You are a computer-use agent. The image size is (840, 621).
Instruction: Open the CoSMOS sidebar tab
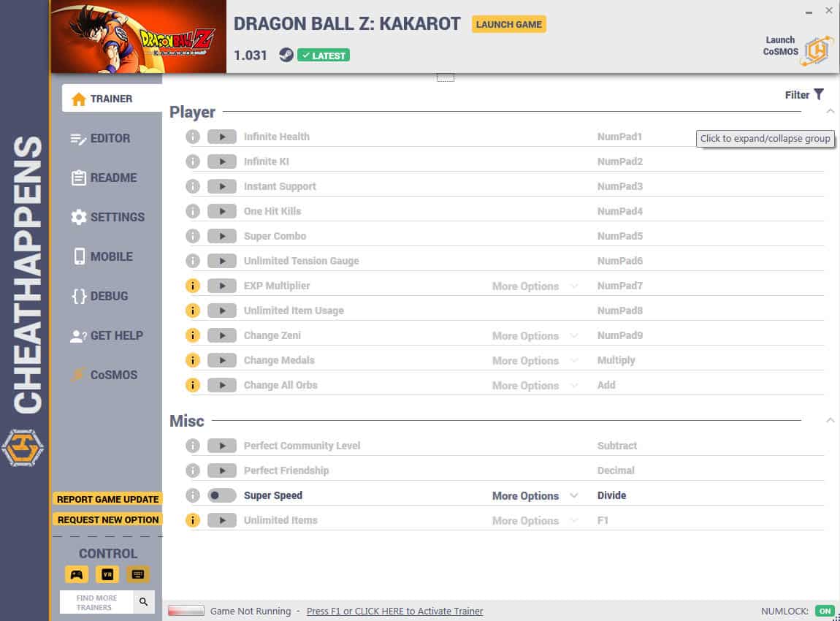point(104,375)
